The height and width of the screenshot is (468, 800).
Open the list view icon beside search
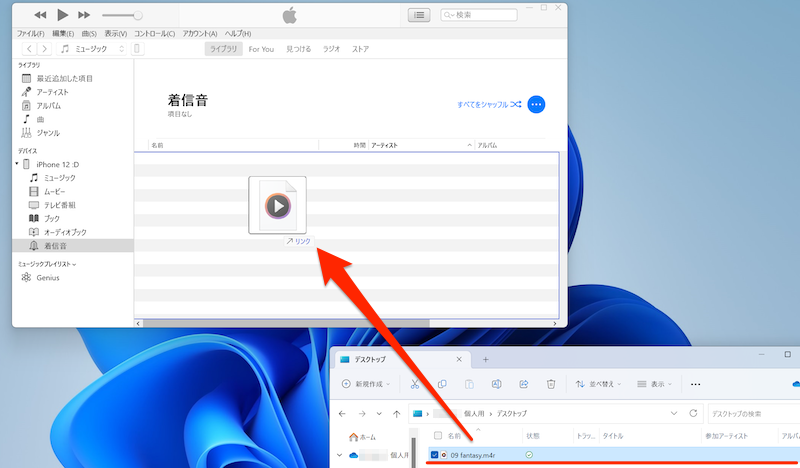pos(420,15)
